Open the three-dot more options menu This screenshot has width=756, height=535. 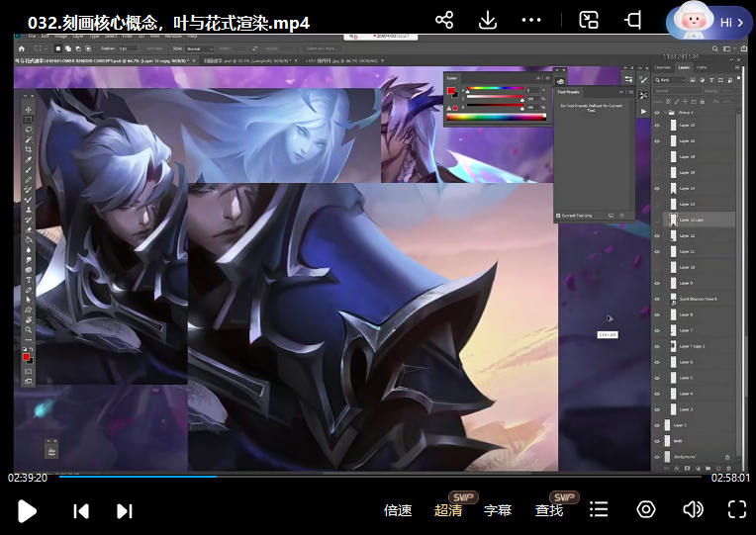pos(531,20)
